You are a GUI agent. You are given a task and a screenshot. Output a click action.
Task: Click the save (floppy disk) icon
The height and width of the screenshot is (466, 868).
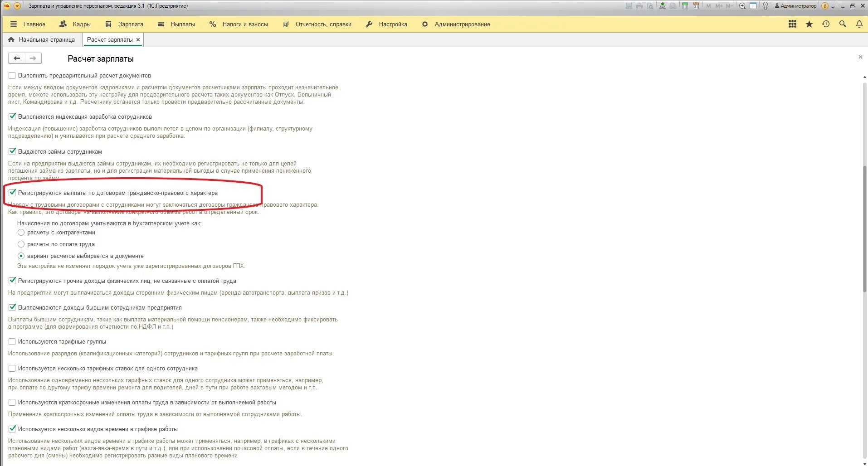point(629,6)
